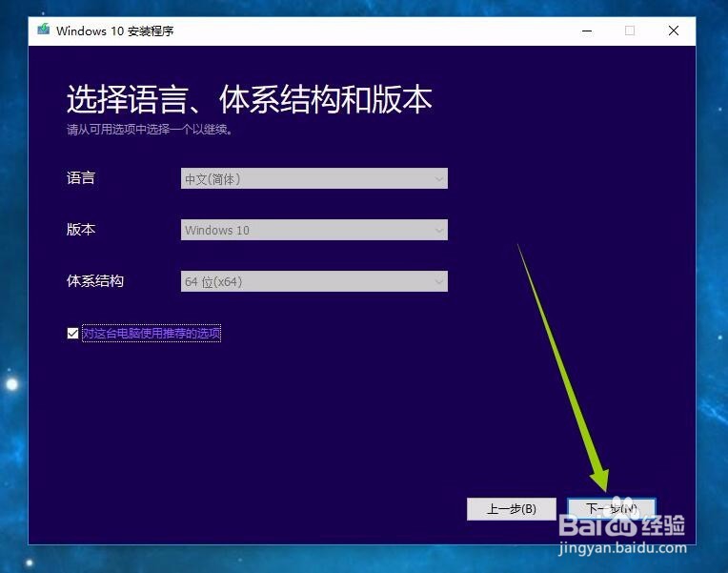The image size is (728, 573).
Task: Click the 下一步(N) button
Action: point(612,509)
